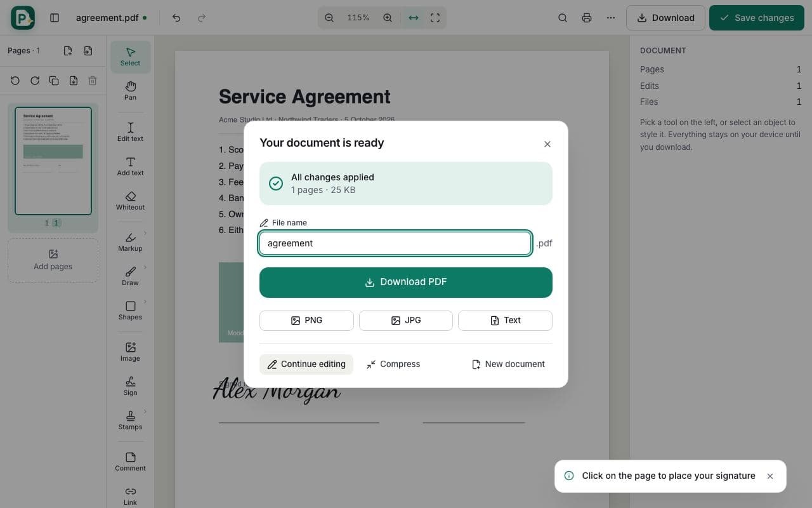Click the page 1 thumbnail
This screenshot has width=812, height=508.
point(53,161)
